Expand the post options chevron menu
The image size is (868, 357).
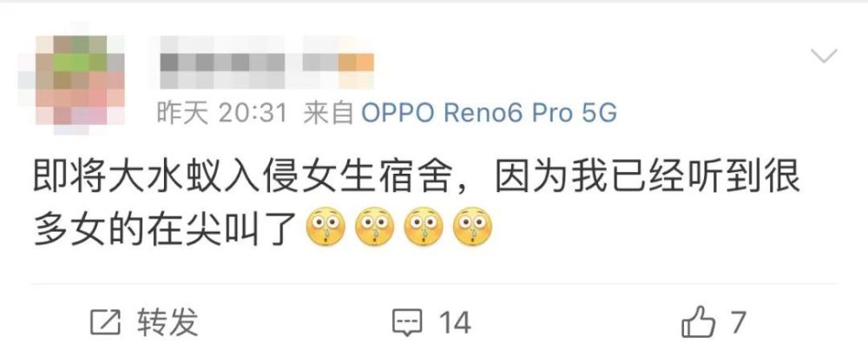(824, 56)
